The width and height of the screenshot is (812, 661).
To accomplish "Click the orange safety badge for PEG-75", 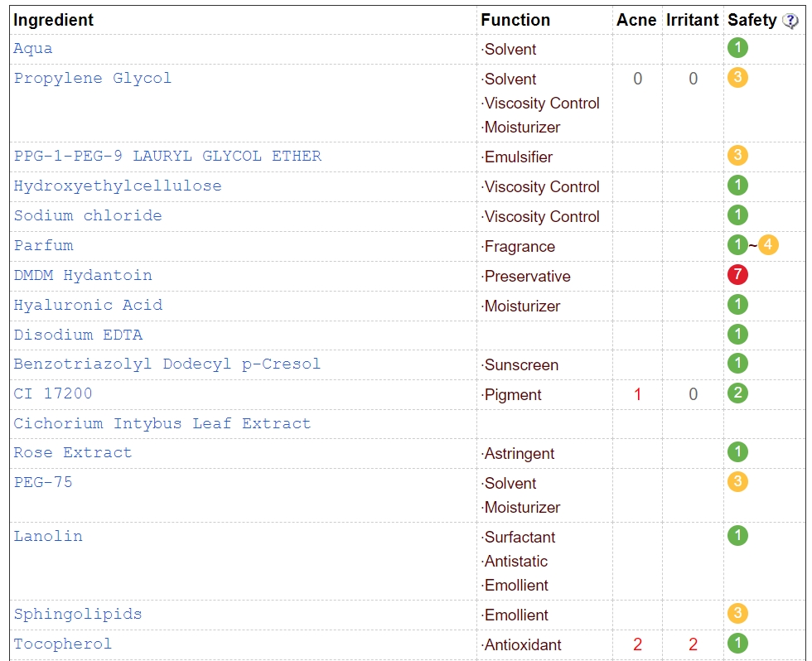I will (737, 482).
